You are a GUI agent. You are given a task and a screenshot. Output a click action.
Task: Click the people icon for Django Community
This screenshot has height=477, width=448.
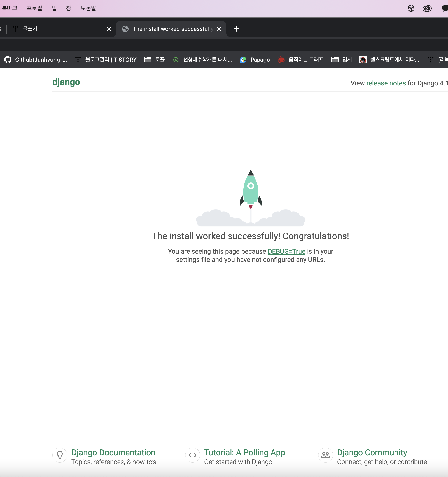325,455
